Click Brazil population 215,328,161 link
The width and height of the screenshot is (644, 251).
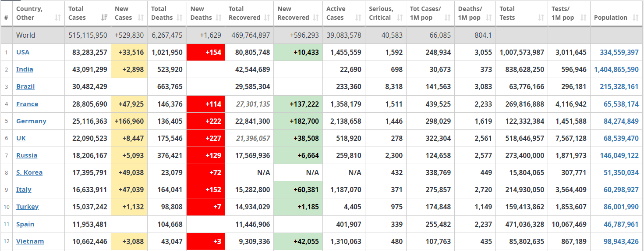[x=619, y=86]
